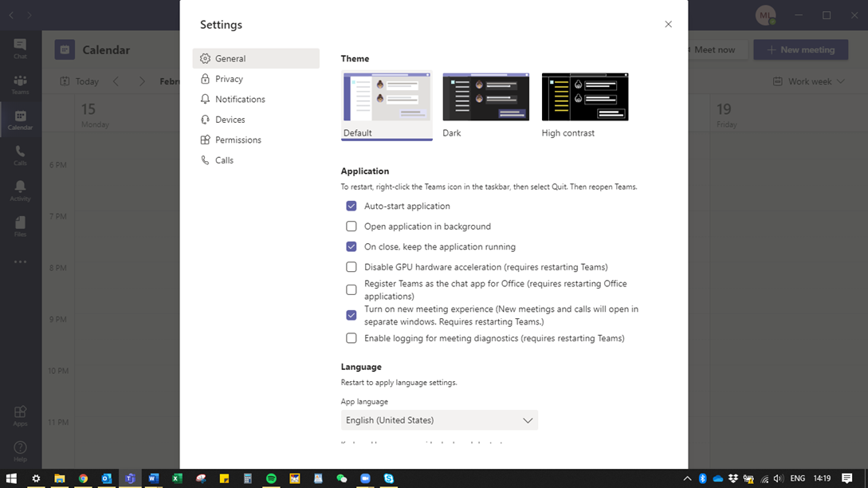Viewport: 868px width, 488px height.
Task: Open Files in the left sidebar
Action: pyautogui.click(x=20, y=226)
